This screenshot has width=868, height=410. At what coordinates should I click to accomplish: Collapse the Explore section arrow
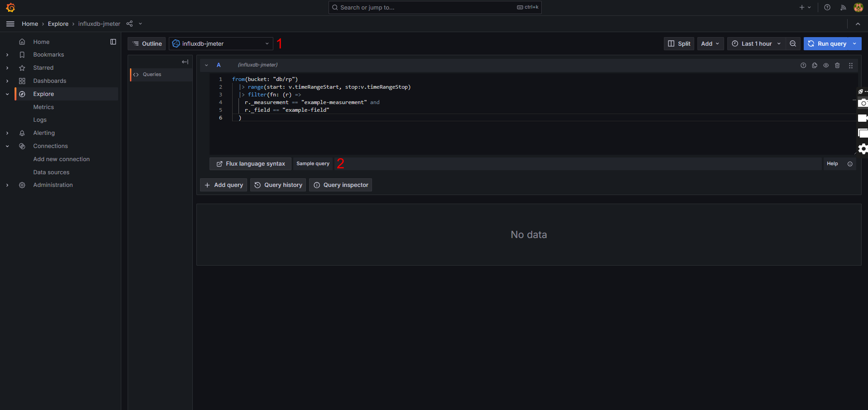7,94
